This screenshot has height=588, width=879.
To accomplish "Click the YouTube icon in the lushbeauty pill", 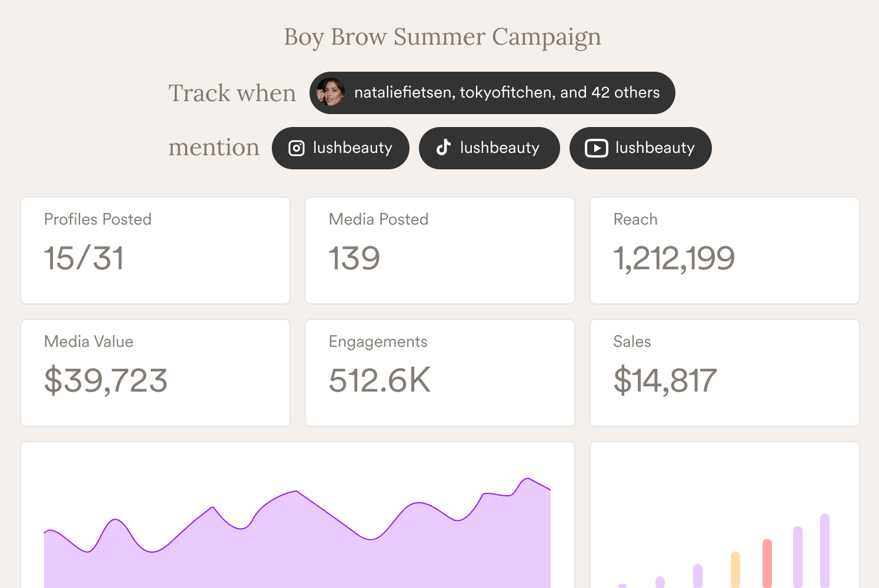I will tap(596, 148).
